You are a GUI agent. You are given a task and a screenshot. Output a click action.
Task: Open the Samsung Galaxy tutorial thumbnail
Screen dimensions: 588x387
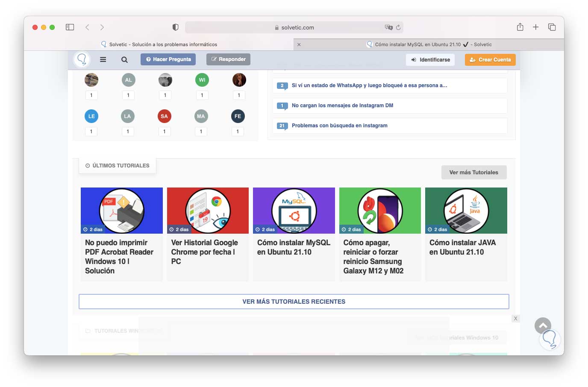coord(380,211)
